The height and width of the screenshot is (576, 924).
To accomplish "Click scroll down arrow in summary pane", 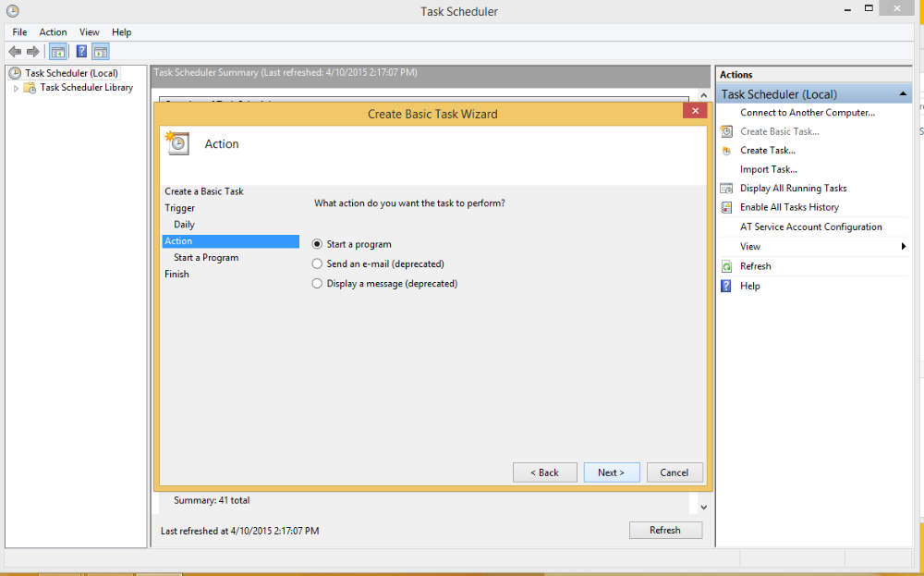I will click(703, 507).
